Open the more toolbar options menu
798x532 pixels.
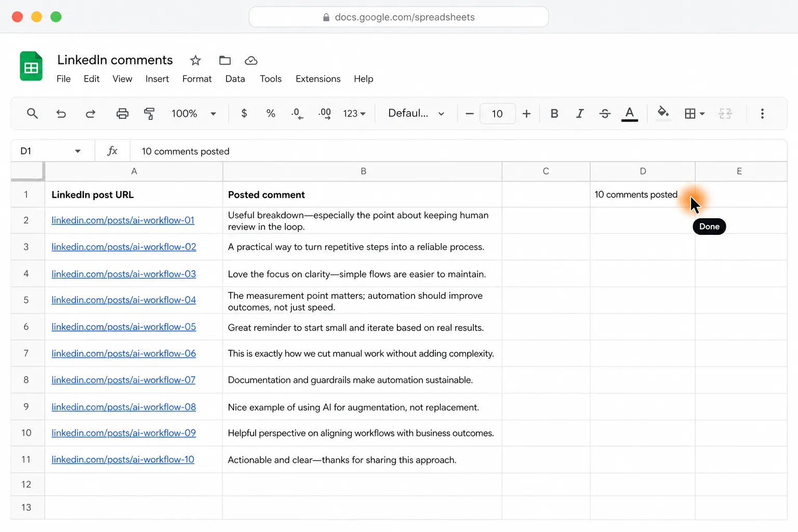[x=762, y=113]
